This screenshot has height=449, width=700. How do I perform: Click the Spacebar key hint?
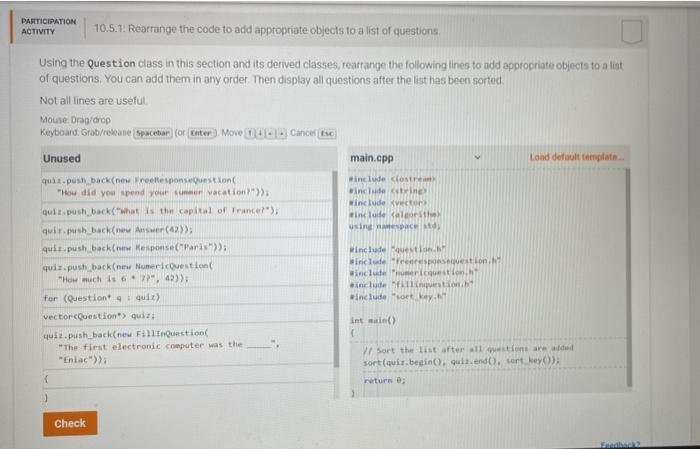click(153, 133)
